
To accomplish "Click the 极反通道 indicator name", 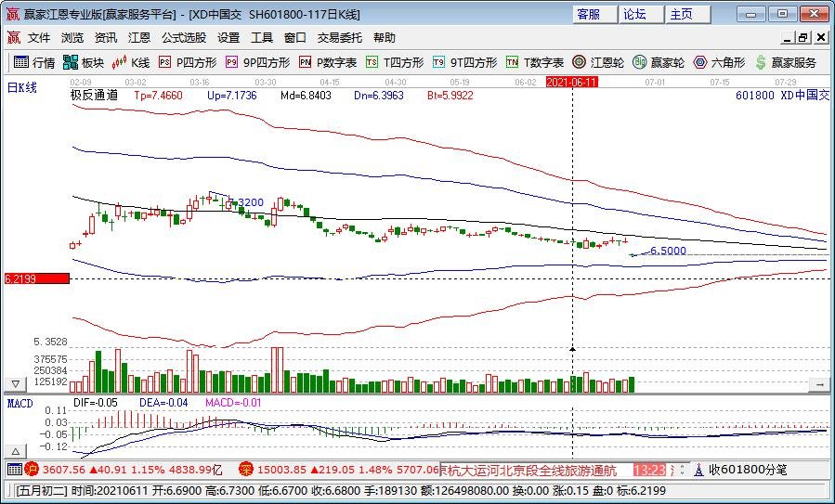I will click(94, 96).
